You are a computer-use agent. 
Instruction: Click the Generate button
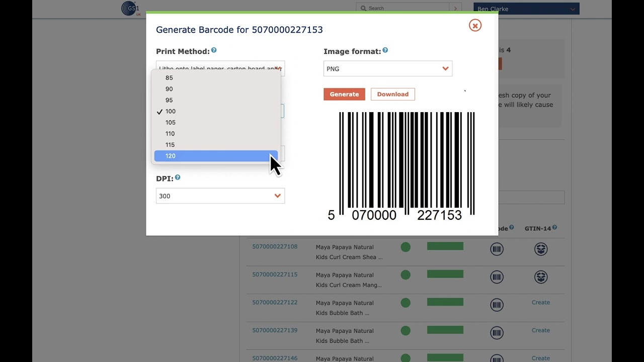[344, 94]
